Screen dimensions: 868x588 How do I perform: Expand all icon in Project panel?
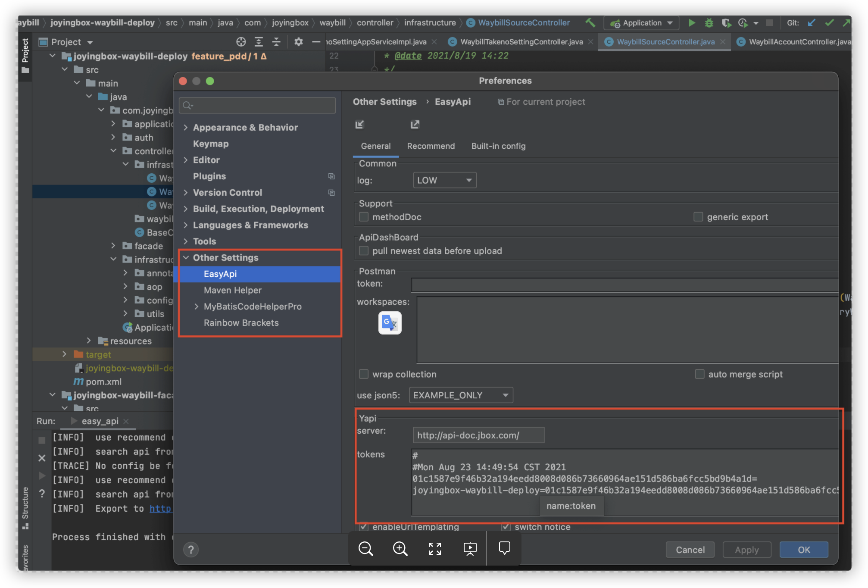(x=259, y=42)
